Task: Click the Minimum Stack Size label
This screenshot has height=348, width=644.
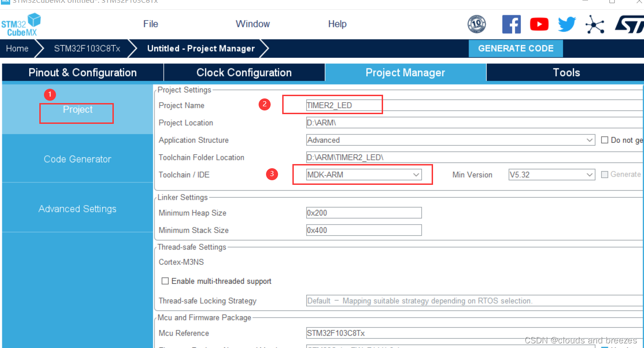Action: pyautogui.click(x=193, y=230)
